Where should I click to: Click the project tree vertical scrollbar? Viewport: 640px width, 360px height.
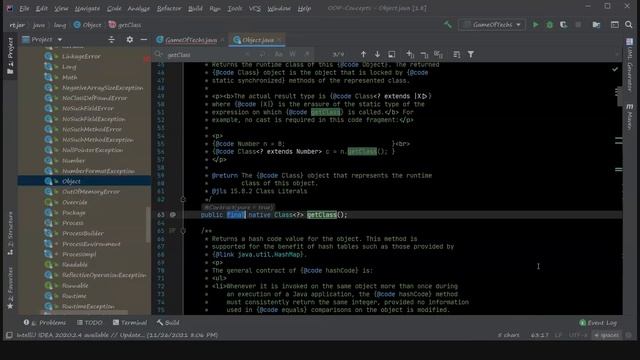[148, 224]
